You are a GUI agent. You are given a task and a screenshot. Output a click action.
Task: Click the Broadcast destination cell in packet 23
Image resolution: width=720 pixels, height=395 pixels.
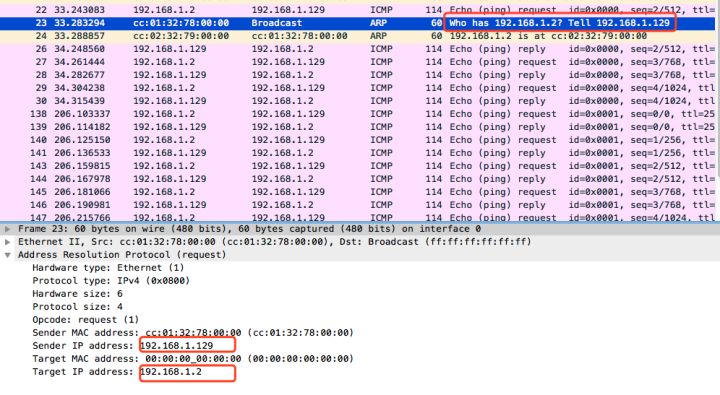pos(277,23)
